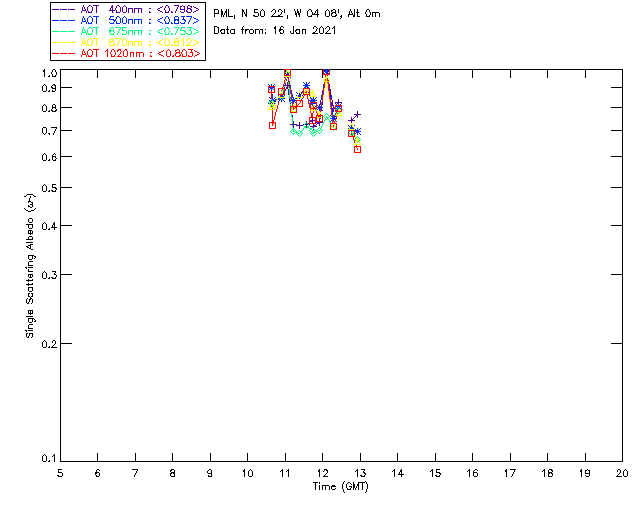This screenshot has height=512, width=640.
Task: Click the 'Data from: 16 Jan 2021' text
Action: point(275,30)
